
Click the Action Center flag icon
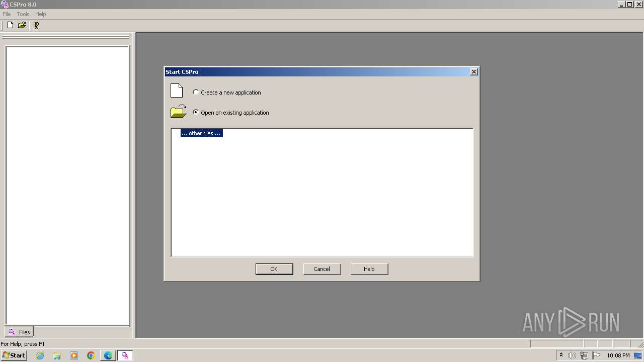coord(596,355)
